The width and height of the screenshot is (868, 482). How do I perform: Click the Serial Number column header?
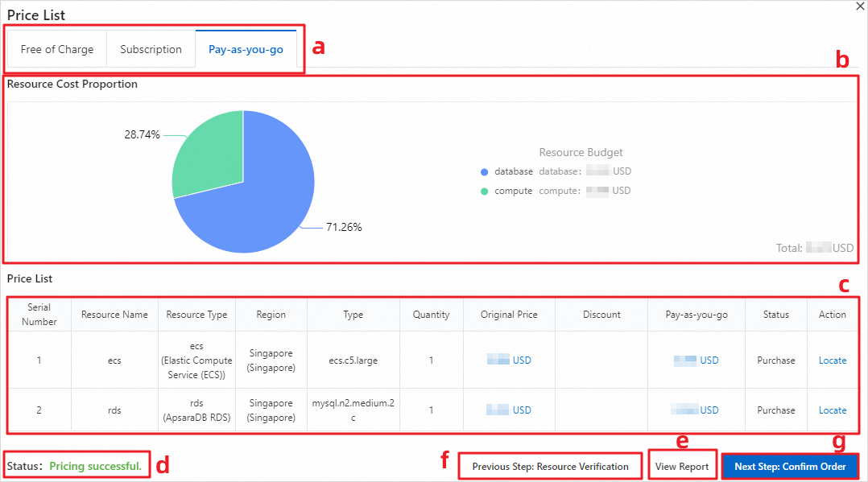[x=39, y=315]
